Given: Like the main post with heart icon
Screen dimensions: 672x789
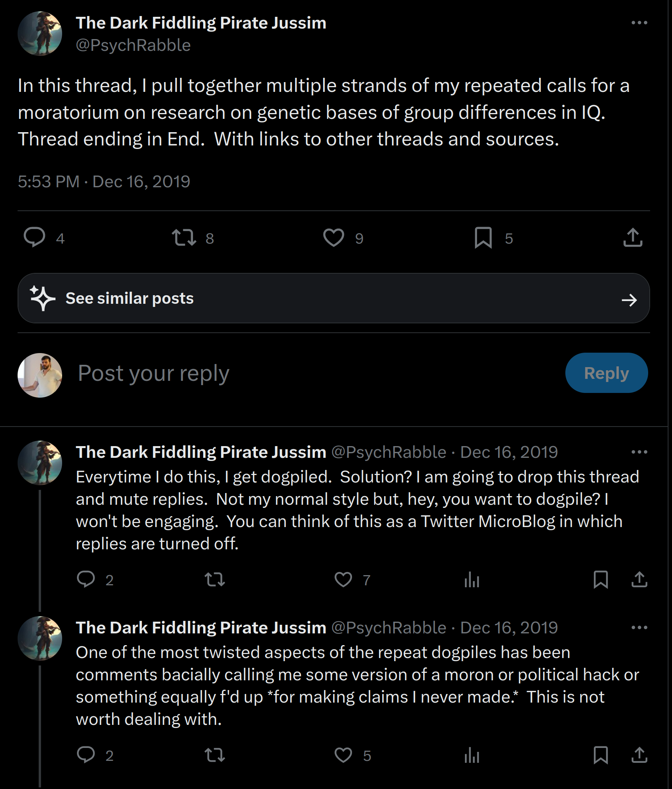Looking at the screenshot, I should pos(334,237).
